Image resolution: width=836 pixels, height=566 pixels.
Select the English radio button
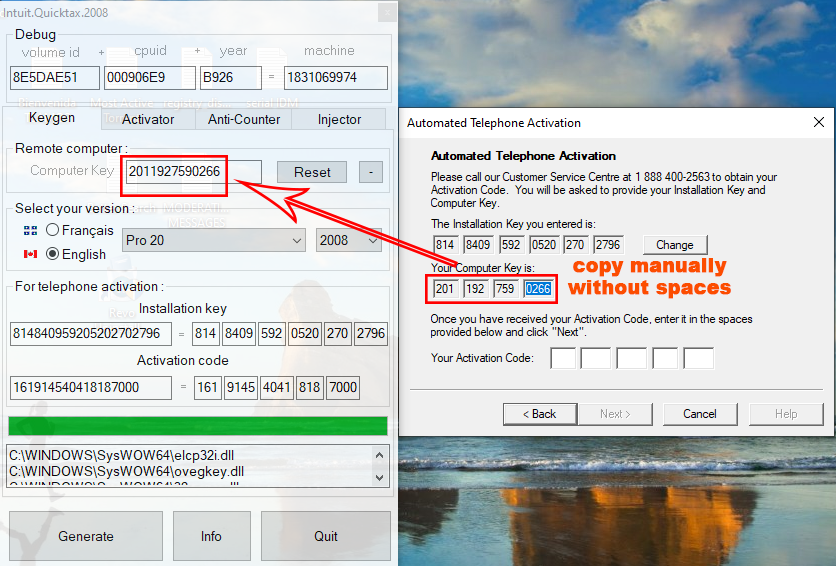[52, 254]
